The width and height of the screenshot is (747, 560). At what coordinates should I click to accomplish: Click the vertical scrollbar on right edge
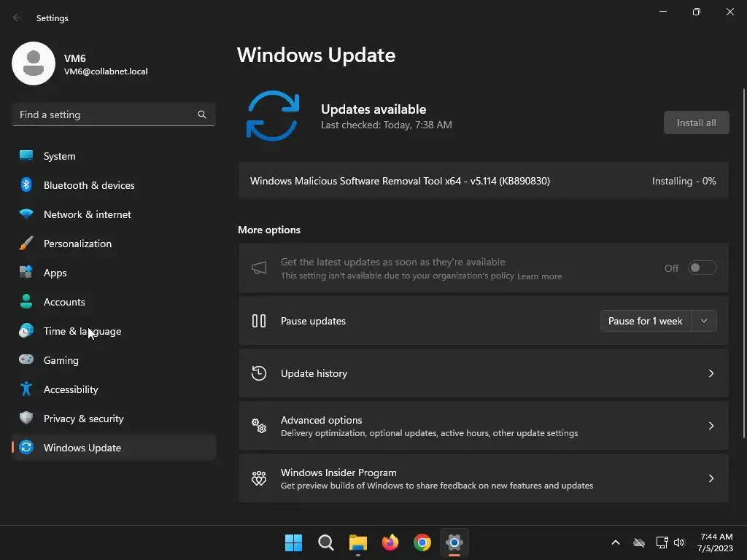click(x=744, y=262)
